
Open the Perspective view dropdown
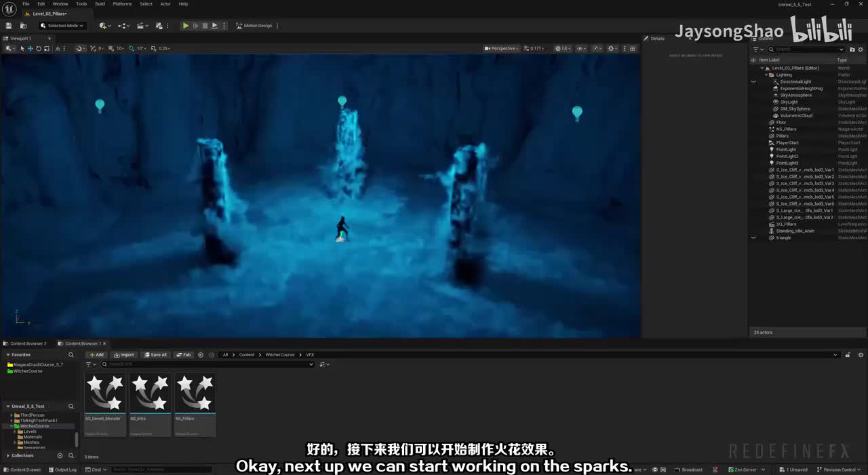tap(502, 48)
